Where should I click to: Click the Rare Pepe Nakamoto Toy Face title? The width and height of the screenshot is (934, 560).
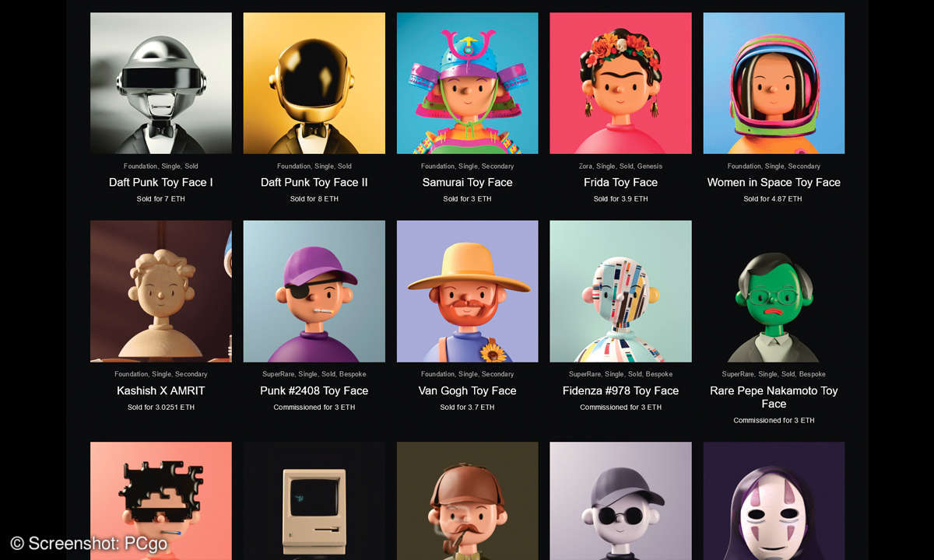click(774, 397)
